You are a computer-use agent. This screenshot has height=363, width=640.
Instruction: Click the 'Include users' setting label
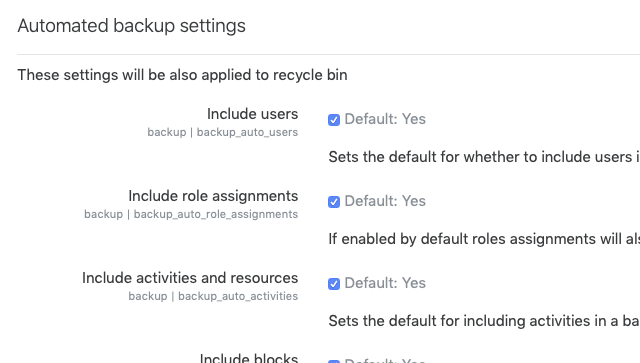click(252, 114)
